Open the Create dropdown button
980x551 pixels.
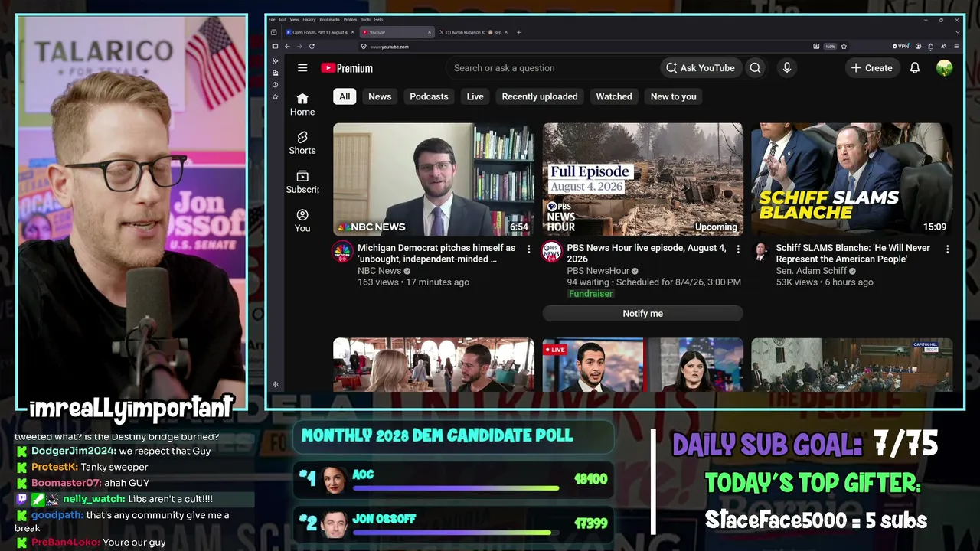click(871, 68)
